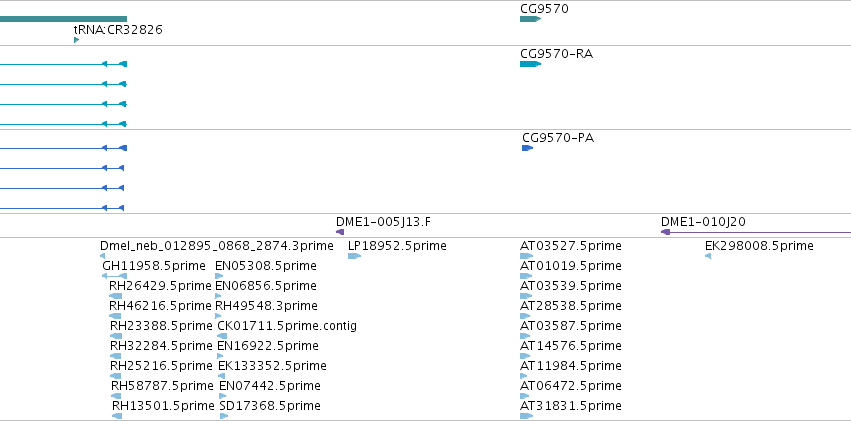The width and height of the screenshot is (851, 421).
Task: Click the AT31831.5prime label
Action: click(570, 405)
